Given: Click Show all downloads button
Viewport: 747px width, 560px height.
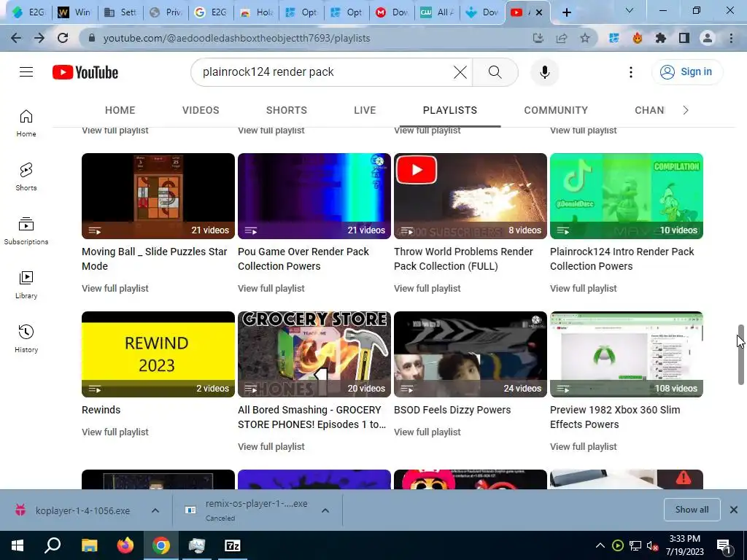Looking at the screenshot, I should pos(692,510).
